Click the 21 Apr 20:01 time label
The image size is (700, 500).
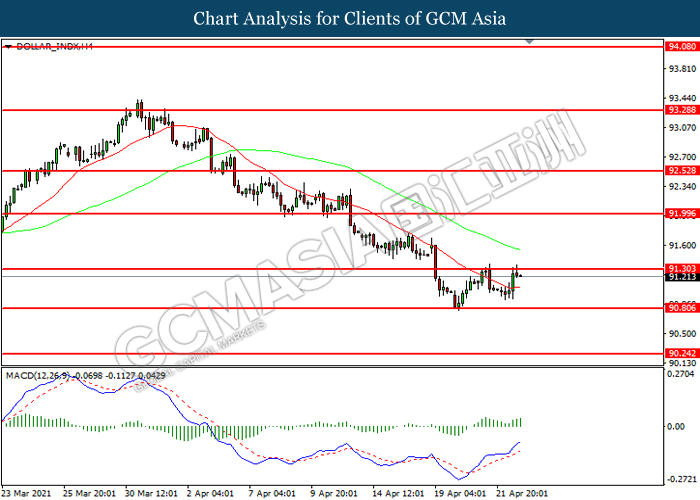tap(522, 493)
